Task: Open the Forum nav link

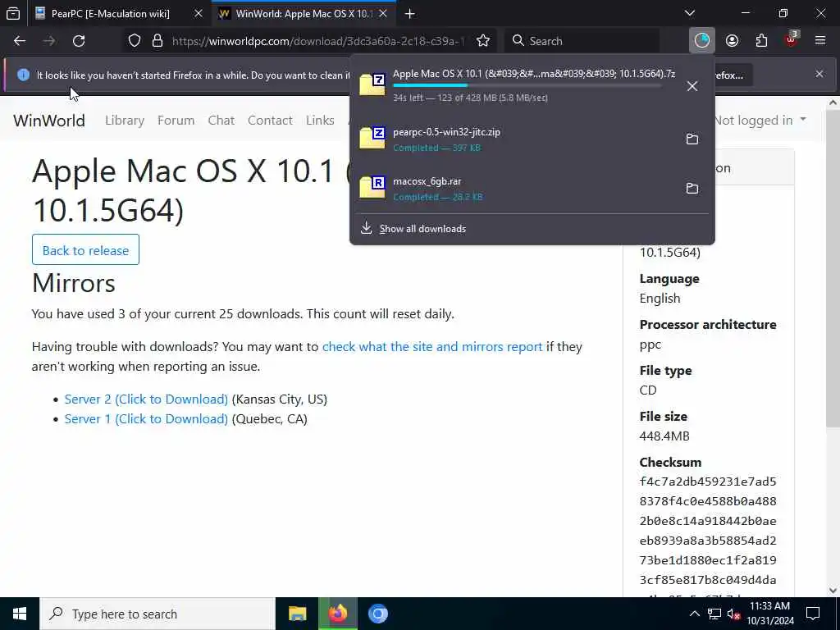Action: click(x=176, y=120)
